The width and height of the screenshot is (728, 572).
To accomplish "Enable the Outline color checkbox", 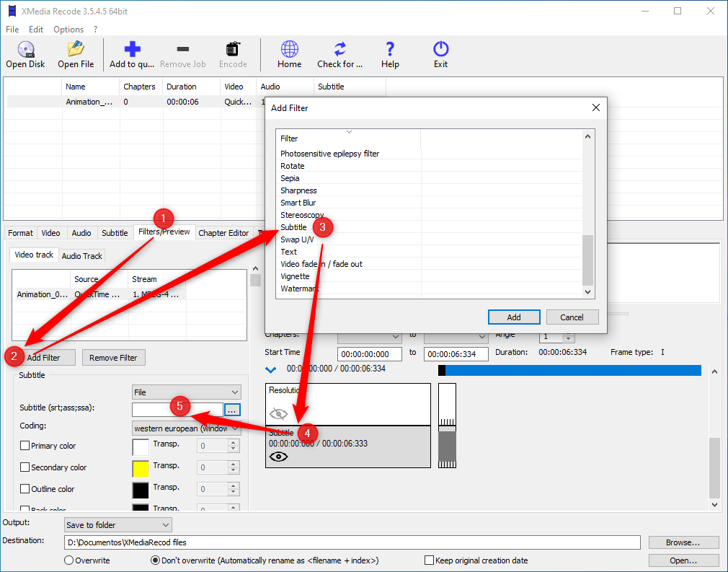I will click(x=25, y=489).
